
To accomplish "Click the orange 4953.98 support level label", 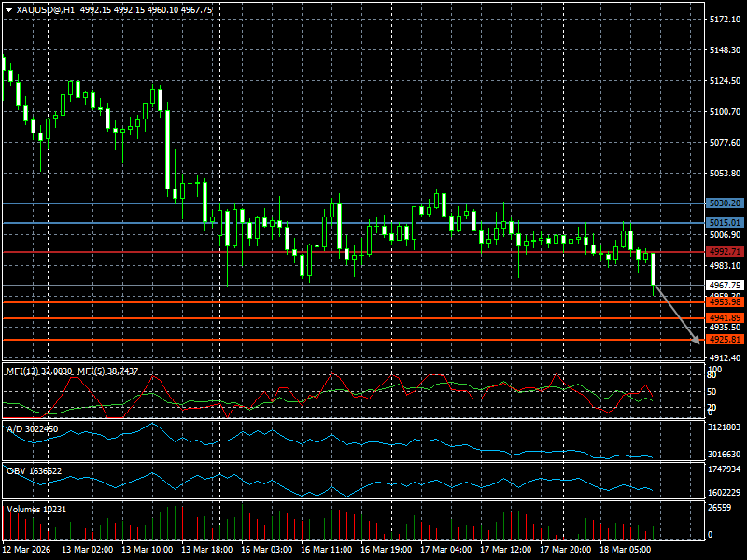I will tap(725, 302).
